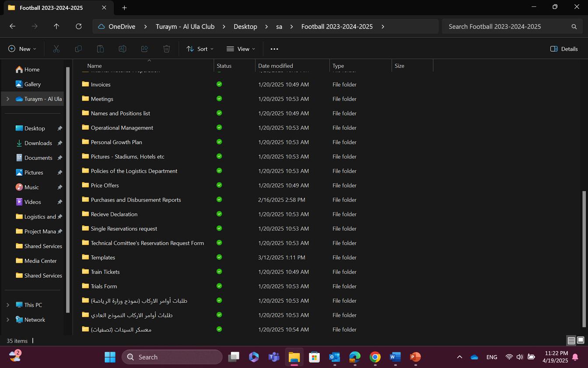Go up one folder level with Up arrow
Screen dimensions: 588x368
56,26
